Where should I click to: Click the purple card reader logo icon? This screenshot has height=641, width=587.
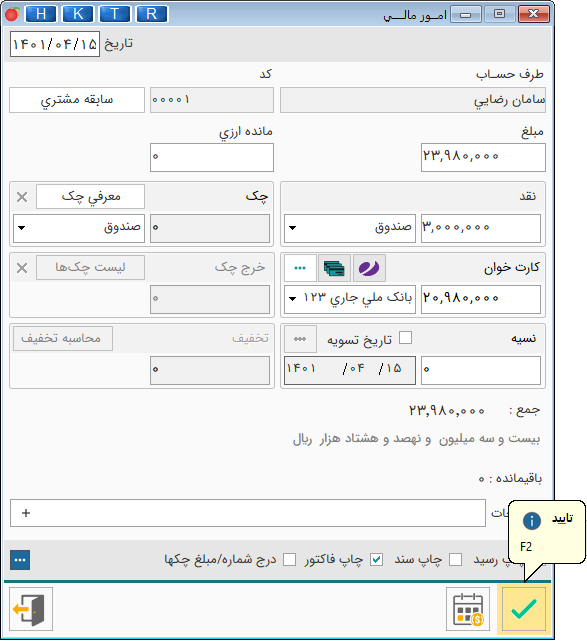point(369,268)
